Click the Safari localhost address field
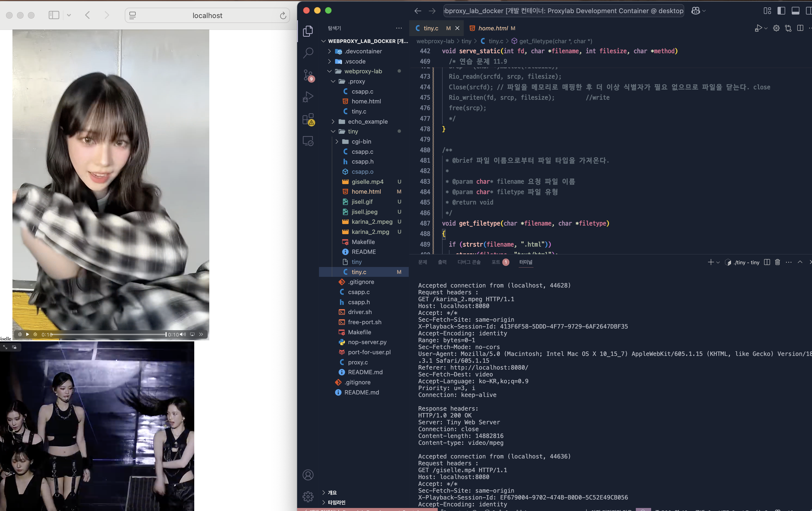The image size is (812, 511). (207, 16)
